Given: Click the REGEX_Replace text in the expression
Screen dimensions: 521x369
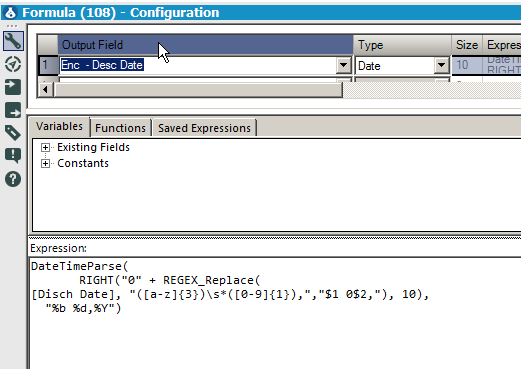Looking at the screenshot, I should point(208,280).
